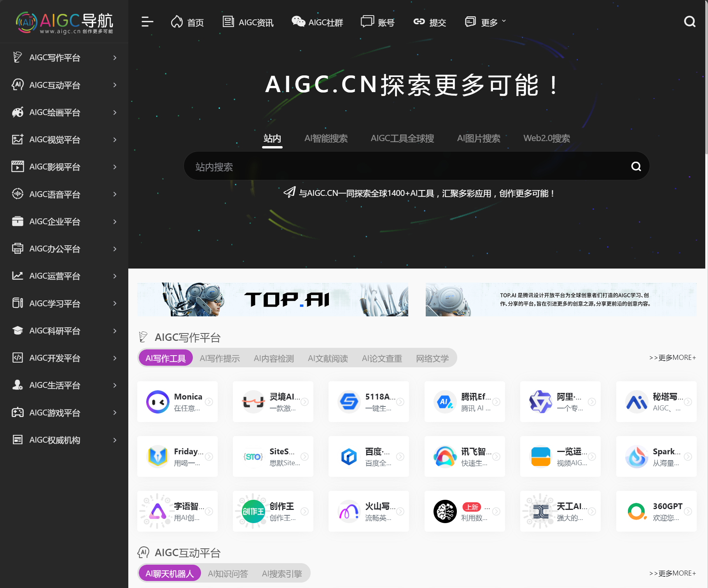Viewport: 708px width, 588px height.
Task: Open the Monica tool icon
Action: tap(158, 402)
